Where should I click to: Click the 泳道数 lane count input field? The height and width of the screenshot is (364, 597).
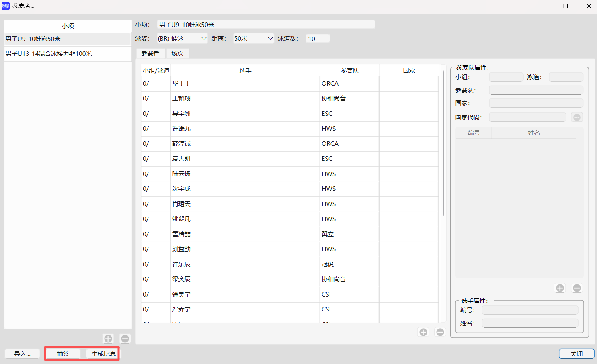pyautogui.click(x=317, y=39)
